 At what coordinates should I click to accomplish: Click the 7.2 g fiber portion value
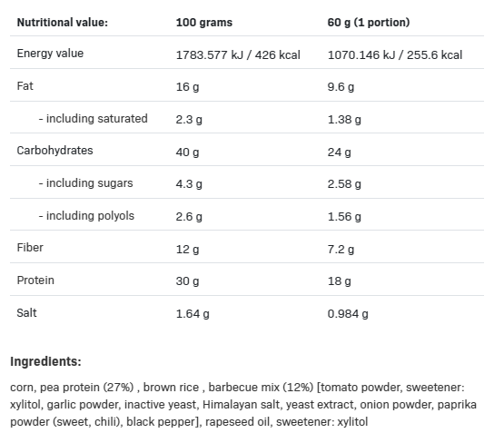pyautogui.click(x=341, y=250)
